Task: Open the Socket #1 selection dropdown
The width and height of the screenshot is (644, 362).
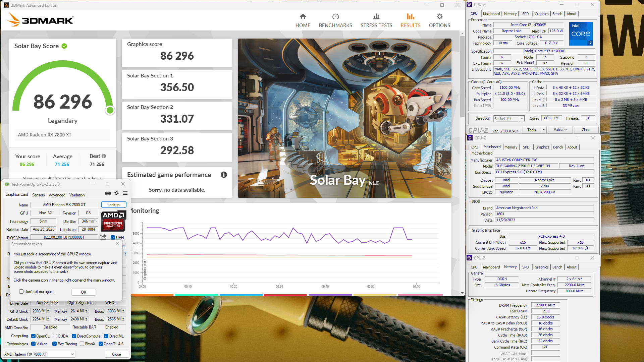Action: (509, 118)
